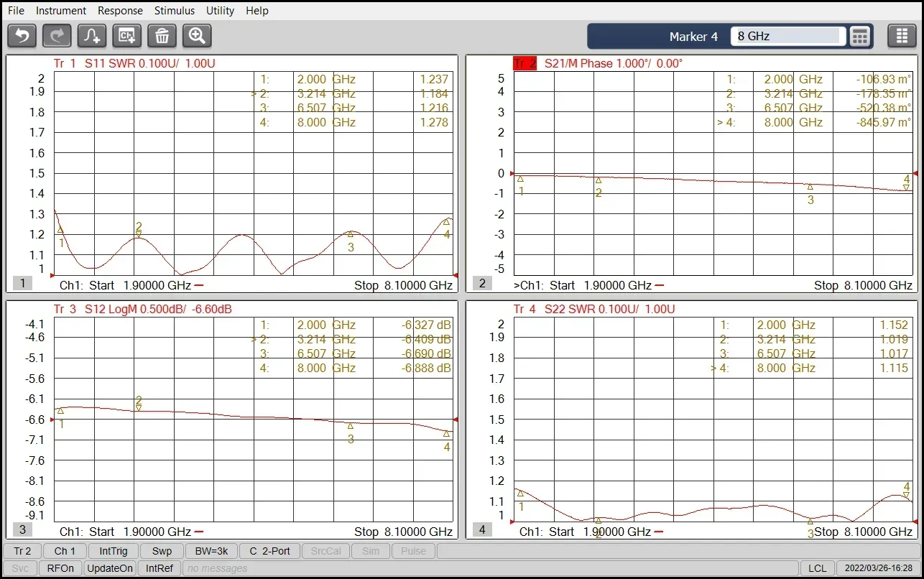Viewport: 924px width, 579px height.
Task: Open the Stimulus menu
Action: 175,11
